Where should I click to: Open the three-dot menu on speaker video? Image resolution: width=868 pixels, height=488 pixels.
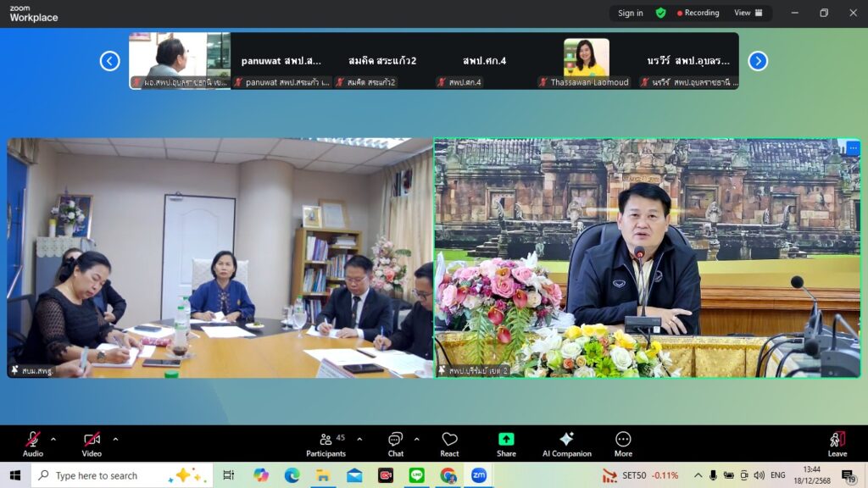point(853,148)
